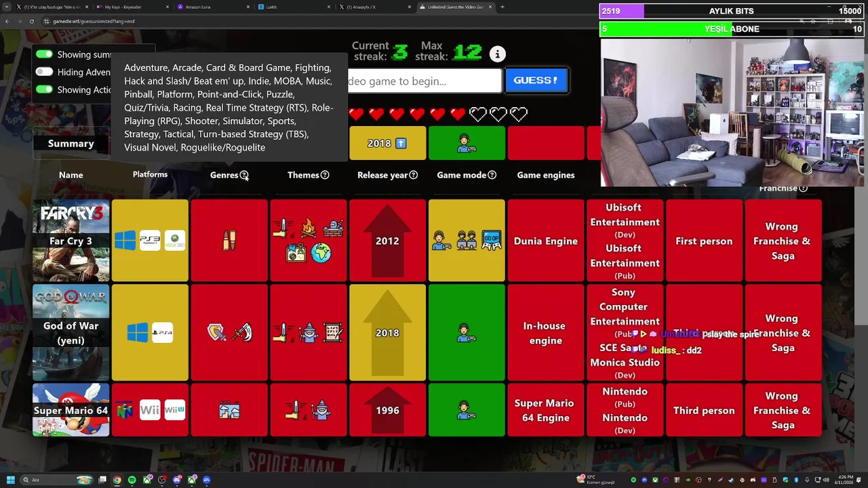Screen dimensions: 868x488
Task: Select the globe theme icon in Far Cry 3 row
Action: tap(321, 253)
